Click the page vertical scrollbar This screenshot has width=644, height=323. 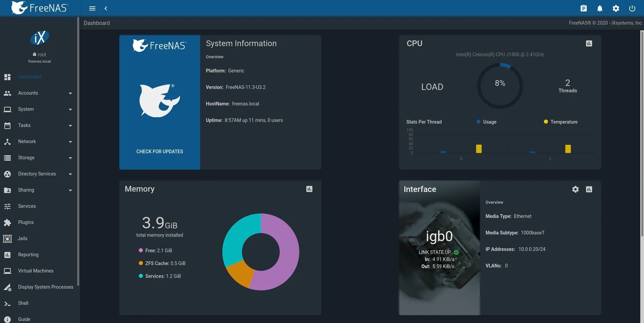[642, 133]
